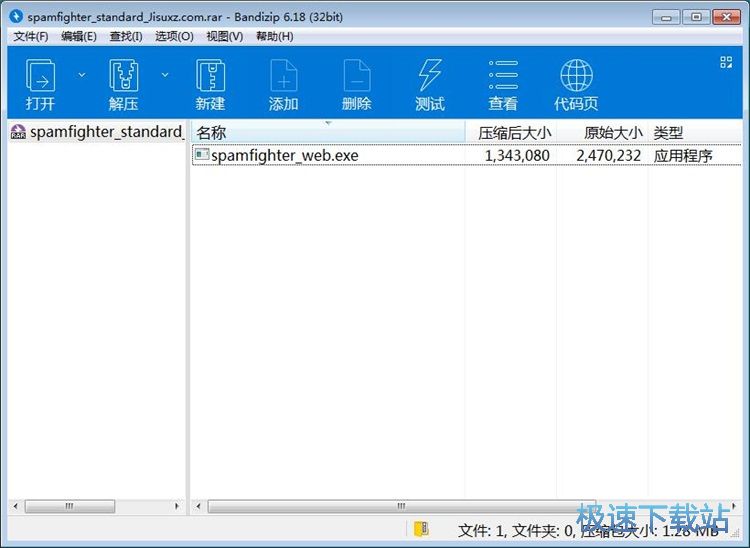Screen dimensions: 750x548
Task: Click the left arrow of file list scrollbar
Action: coord(198,506)
